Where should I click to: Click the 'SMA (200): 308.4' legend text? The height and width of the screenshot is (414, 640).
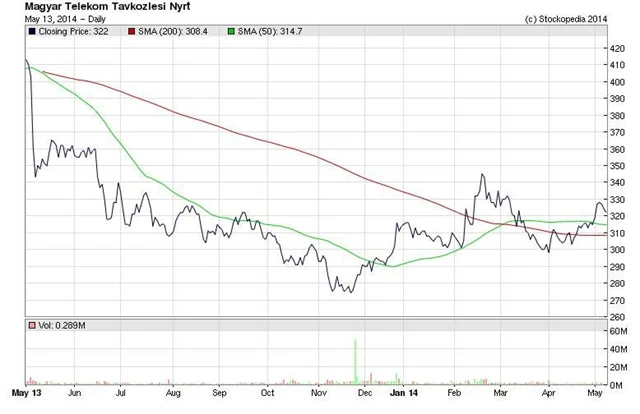173,31
